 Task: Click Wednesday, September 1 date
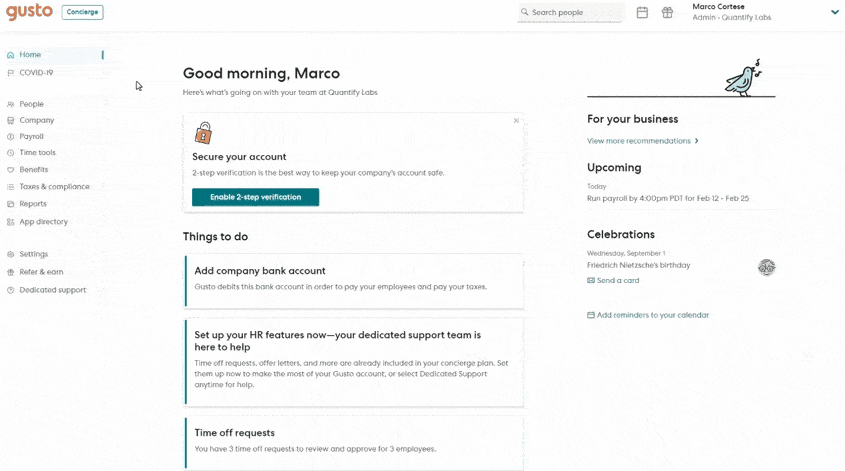626,253
